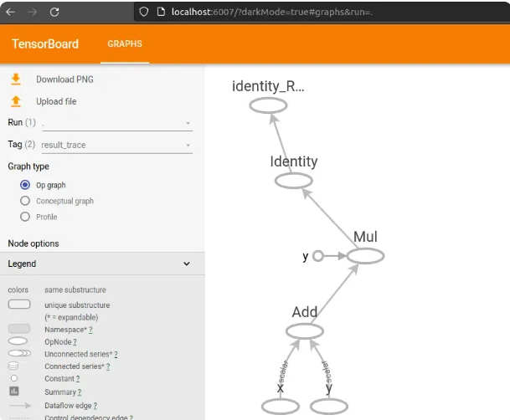The height and width of the screenshot is (420, 510).
Task: Select the Profile radio button
Action: tap(25, 217)
